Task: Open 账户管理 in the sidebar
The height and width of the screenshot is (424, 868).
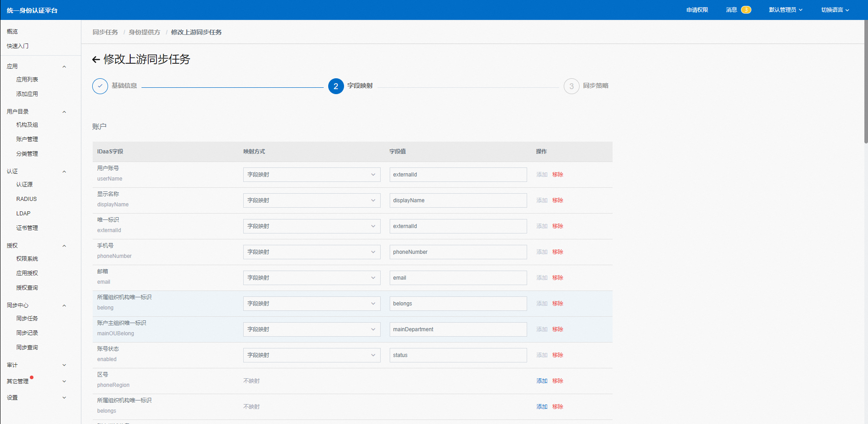Action: (27, 139)
